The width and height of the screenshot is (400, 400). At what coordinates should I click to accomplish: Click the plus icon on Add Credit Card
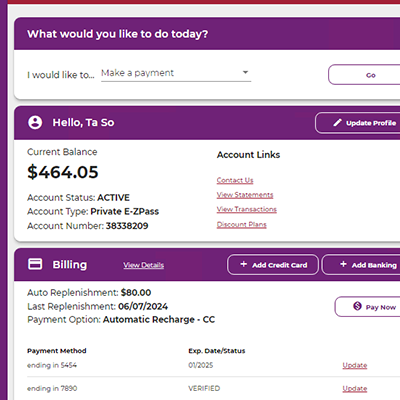tap(244, 264)
